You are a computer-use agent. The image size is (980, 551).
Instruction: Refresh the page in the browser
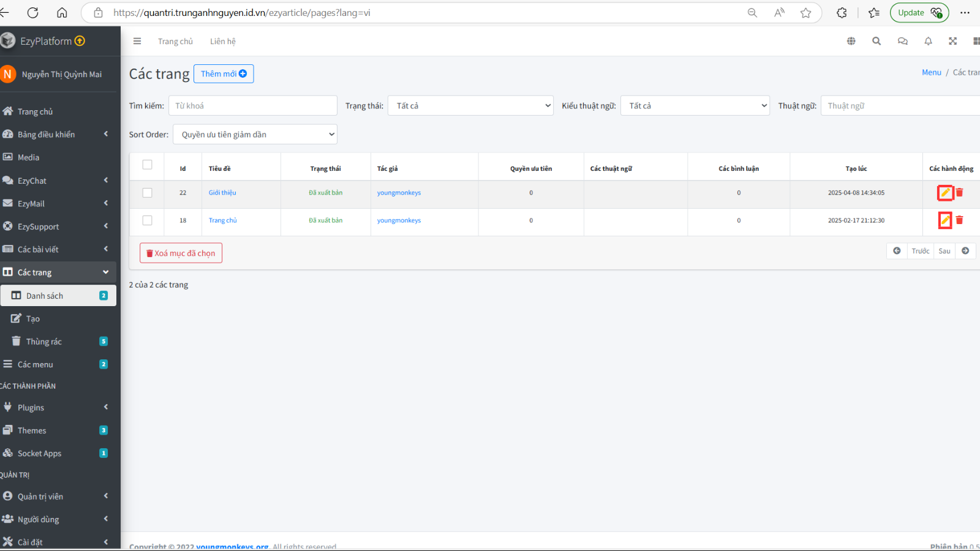point(33,12)
